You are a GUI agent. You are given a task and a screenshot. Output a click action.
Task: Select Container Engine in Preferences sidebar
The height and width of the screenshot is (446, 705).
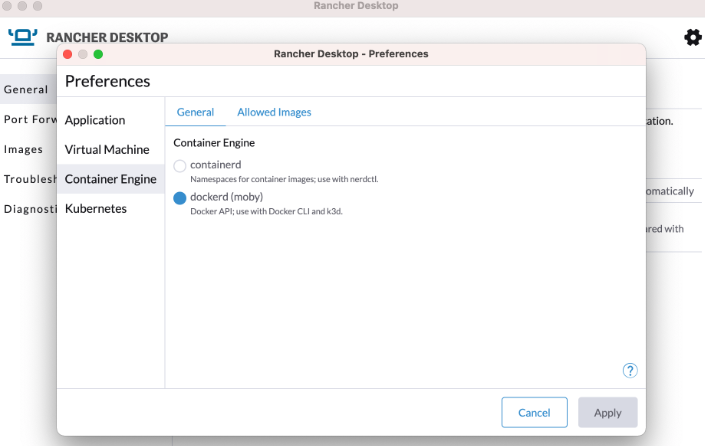(x=111, y=179)
